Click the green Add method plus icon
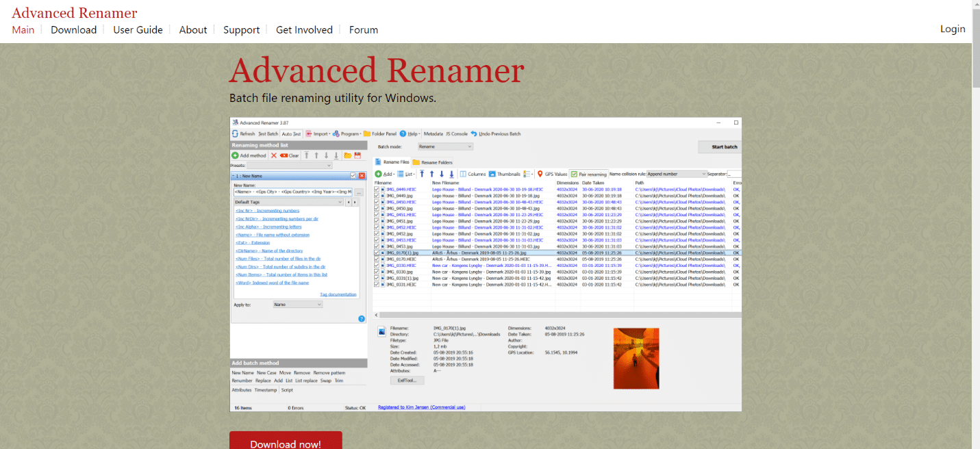 235,155
